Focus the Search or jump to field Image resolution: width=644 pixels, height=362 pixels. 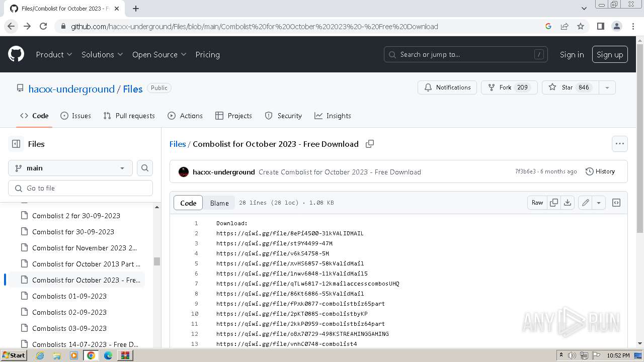466,54
